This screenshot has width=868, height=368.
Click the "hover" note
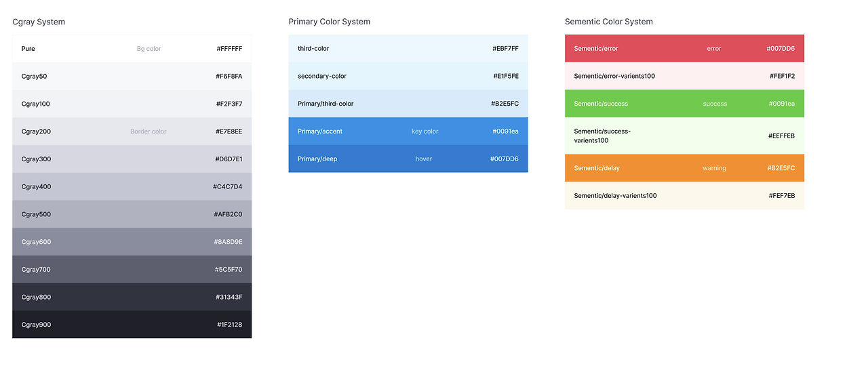[x=424, y=159]
